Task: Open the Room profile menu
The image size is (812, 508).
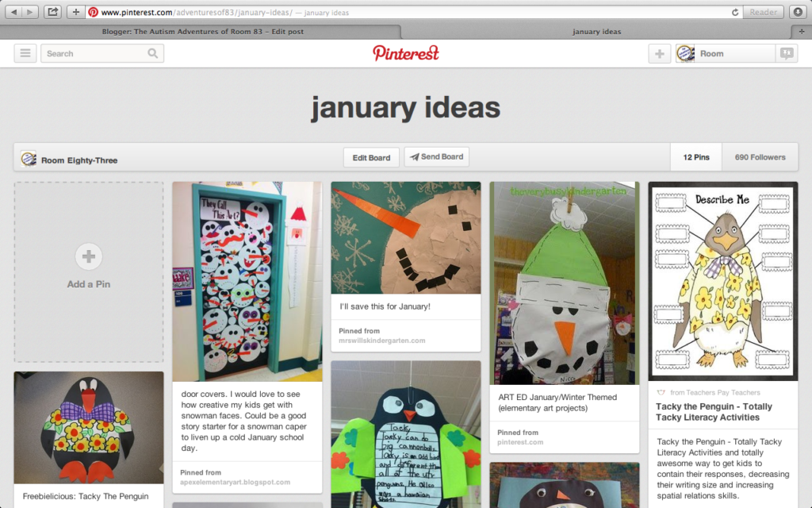Action: (725, 53)
